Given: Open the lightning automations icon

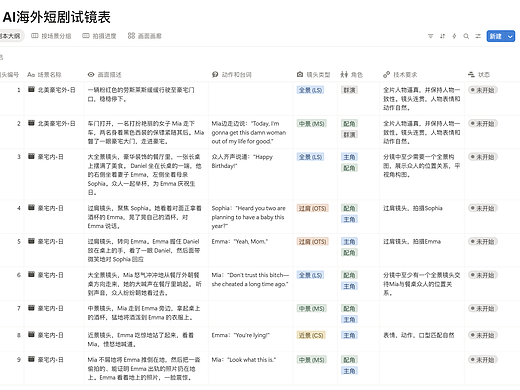Looking at the screenshot, I should click(454, 36).
